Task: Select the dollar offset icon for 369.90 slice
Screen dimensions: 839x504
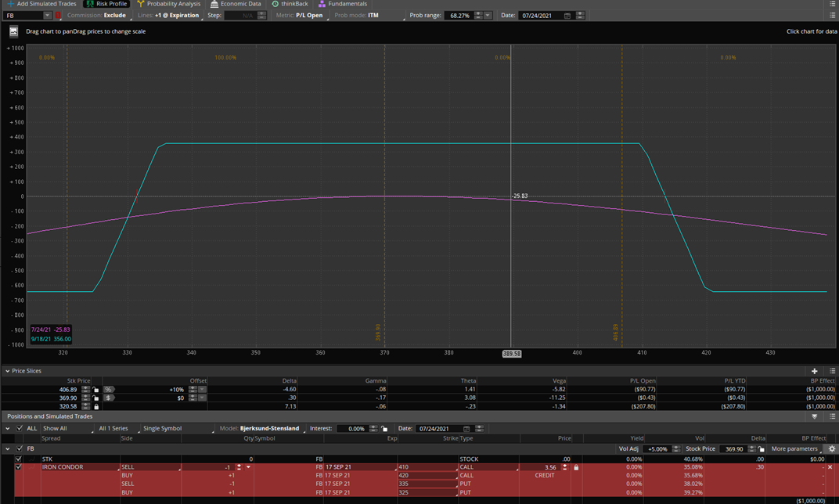Action: pos(109,398)
